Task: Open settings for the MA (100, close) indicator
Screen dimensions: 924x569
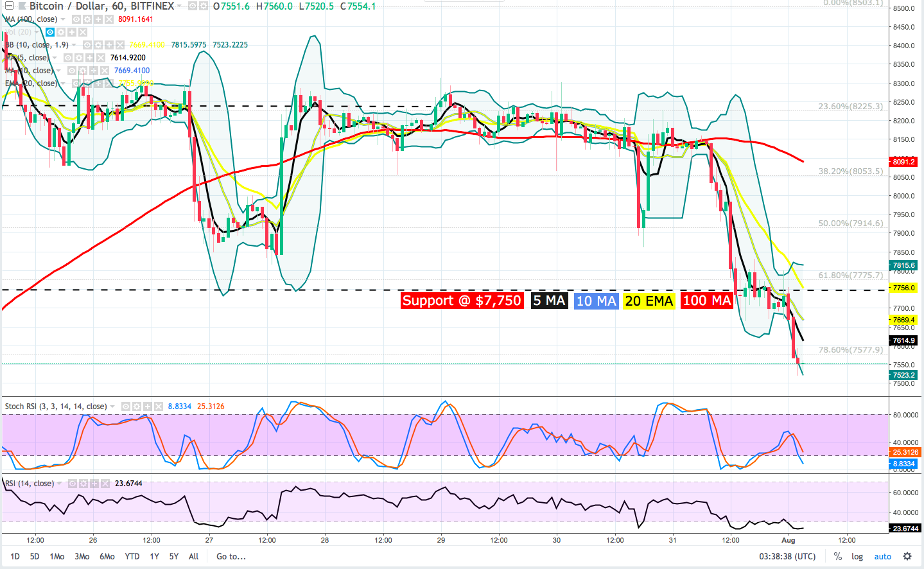Action: coord(87,19)
